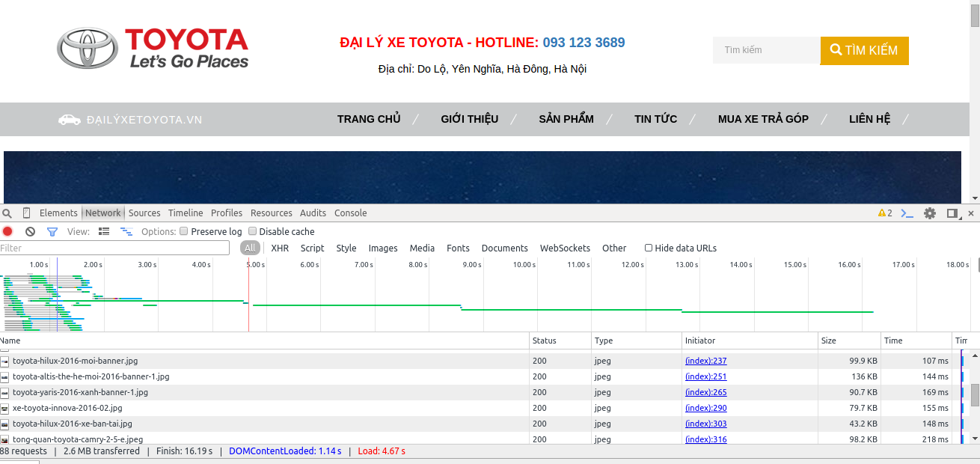Sort by the Size column header
This screenshot has width=980, height=464.
[849, 341]
